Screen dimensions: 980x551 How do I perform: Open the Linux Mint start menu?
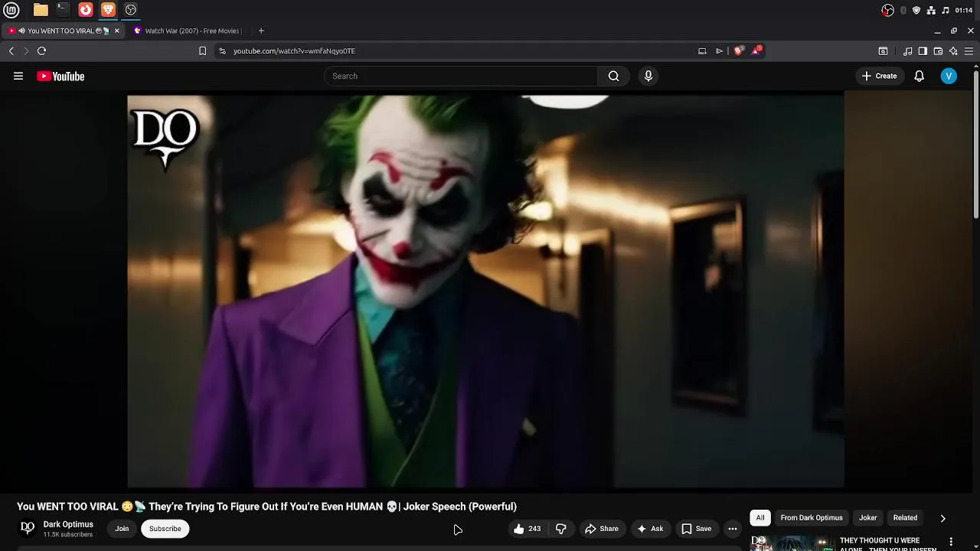(x=11, y=10)
